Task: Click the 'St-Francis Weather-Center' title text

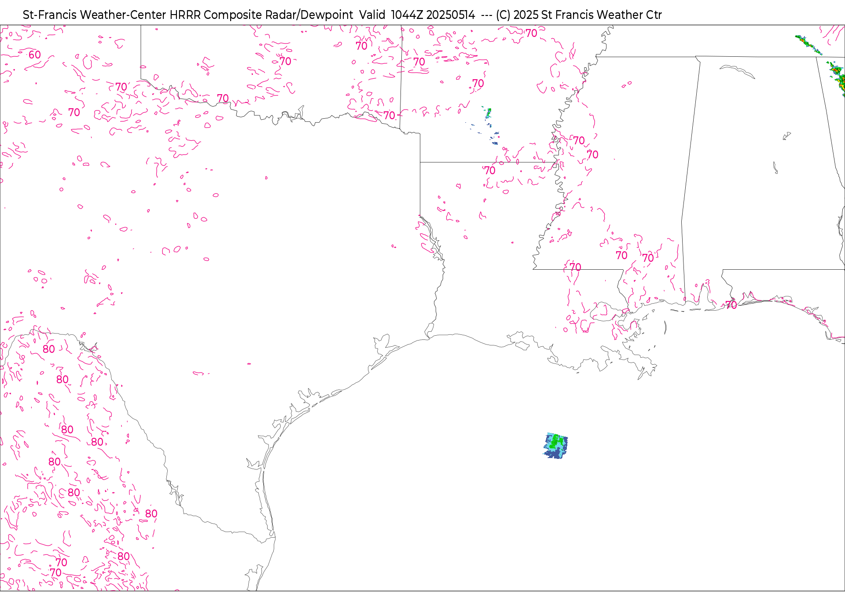Action: [94, 15]
